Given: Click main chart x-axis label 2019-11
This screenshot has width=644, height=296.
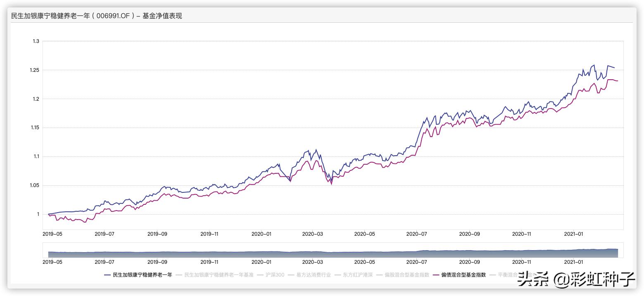Looking at the screenshot, I should 209,234.
